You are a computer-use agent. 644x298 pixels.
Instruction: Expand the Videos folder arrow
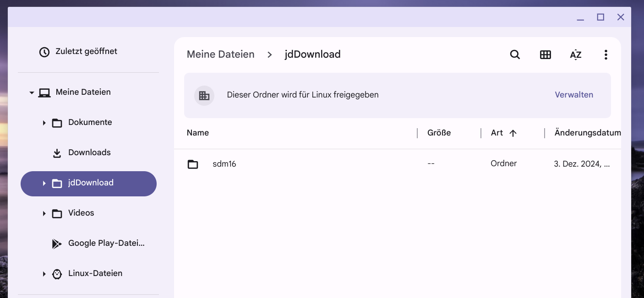coord(44,213)
